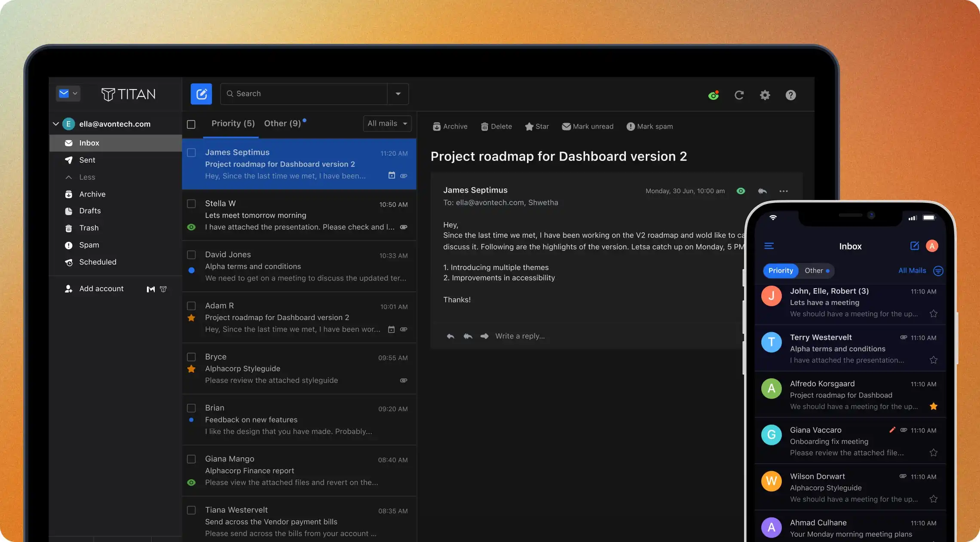Viewport: 980px width, 542px height.
Task: Click the star on Bryce email
Action: pyautogui.click(x=191, y=369)
